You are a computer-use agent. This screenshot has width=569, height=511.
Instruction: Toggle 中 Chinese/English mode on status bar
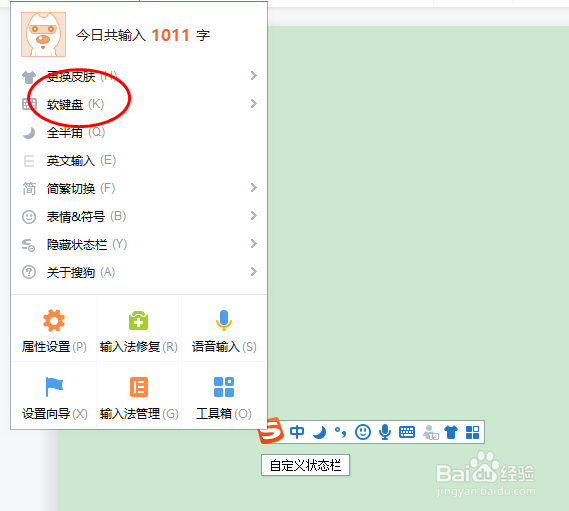tap(297, 432)
